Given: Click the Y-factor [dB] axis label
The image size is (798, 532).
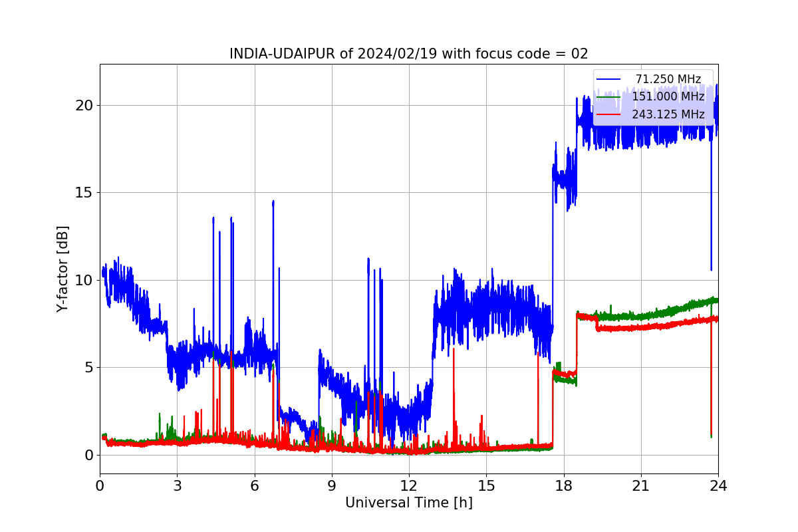Looking at the screenshot, I should point(63,269).
